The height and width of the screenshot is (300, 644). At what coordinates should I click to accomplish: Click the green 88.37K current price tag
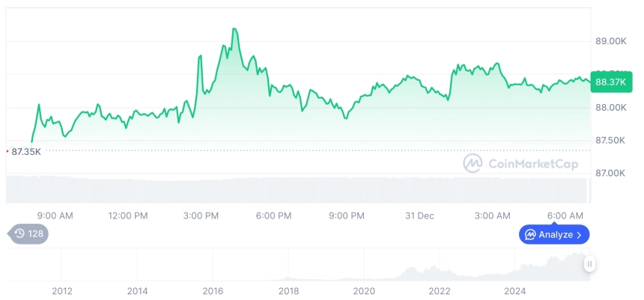tap(610, 82)
